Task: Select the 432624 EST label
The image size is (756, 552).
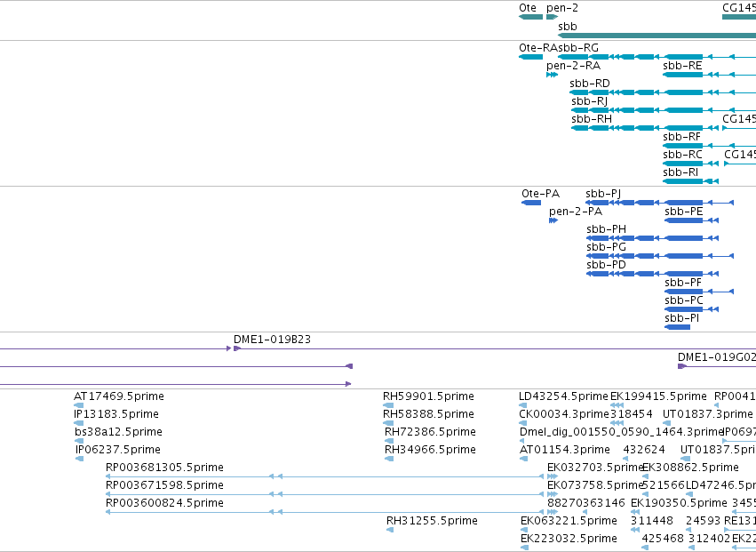Action: click(644, 450)
